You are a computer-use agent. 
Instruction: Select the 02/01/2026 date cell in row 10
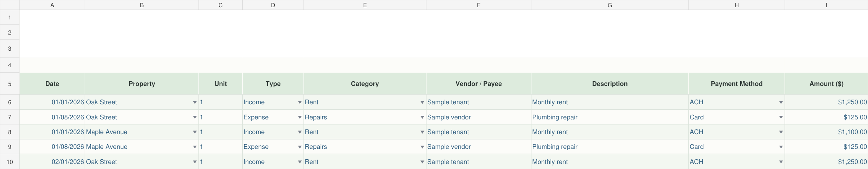point(52,162)
